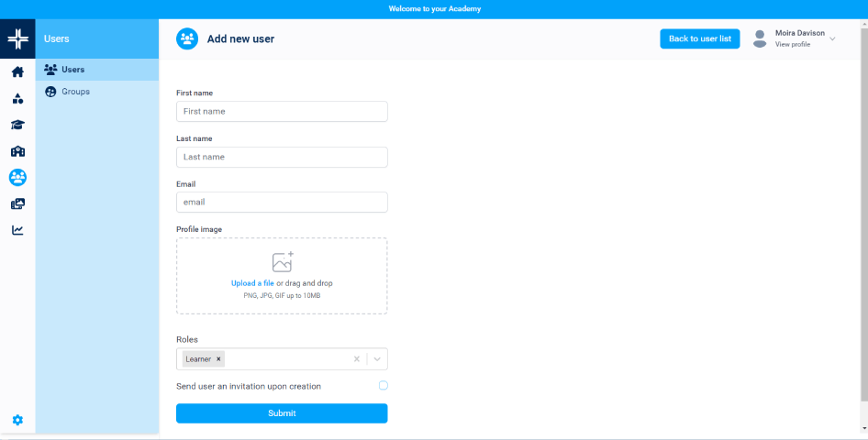Submit the new user form

tap(282, 413)
